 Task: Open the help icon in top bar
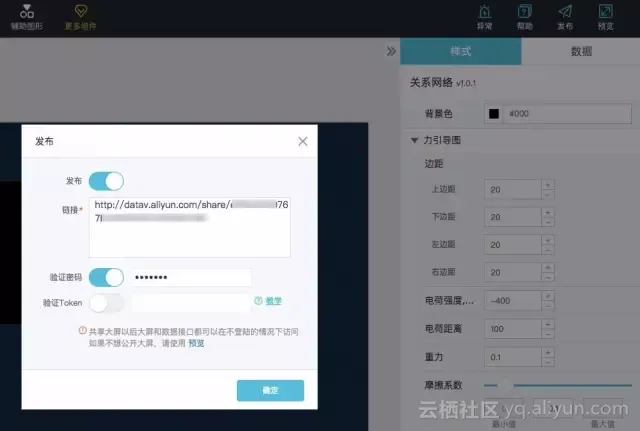(x=524, y=17)
